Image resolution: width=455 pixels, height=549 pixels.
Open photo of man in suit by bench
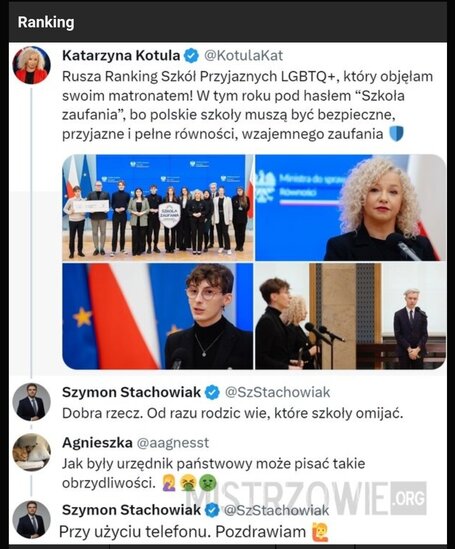click(350, 316)
